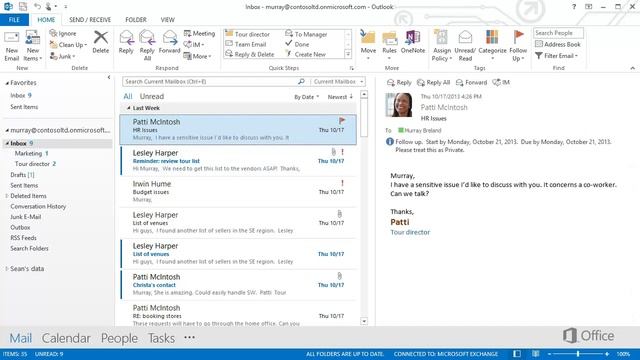Expand the Quick Steps gallery

(348, 54)
